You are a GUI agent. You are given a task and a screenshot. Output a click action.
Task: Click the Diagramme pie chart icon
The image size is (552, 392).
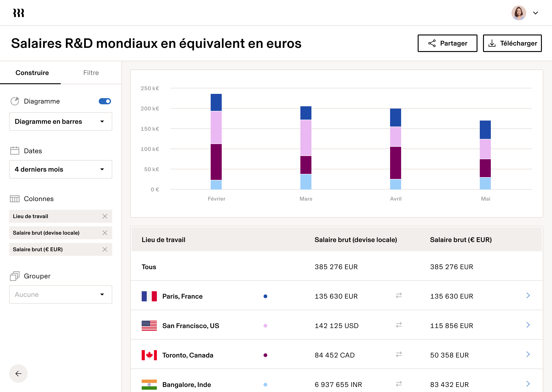(15, 101)
